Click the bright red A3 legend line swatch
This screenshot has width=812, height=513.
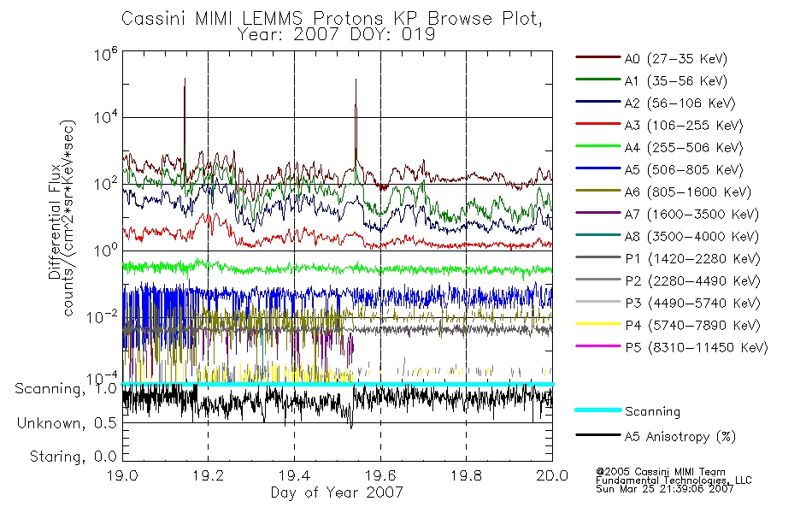(x=597, y=124)
